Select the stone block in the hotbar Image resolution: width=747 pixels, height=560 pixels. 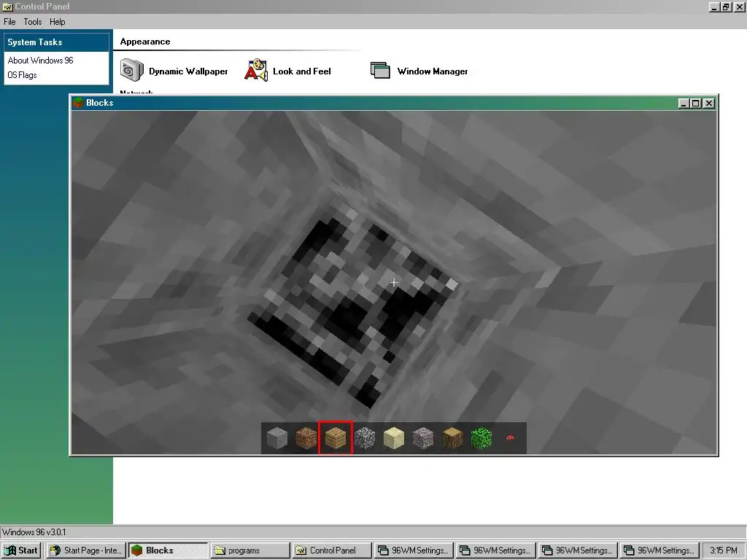pyautogui.click(x=277, y=438)
